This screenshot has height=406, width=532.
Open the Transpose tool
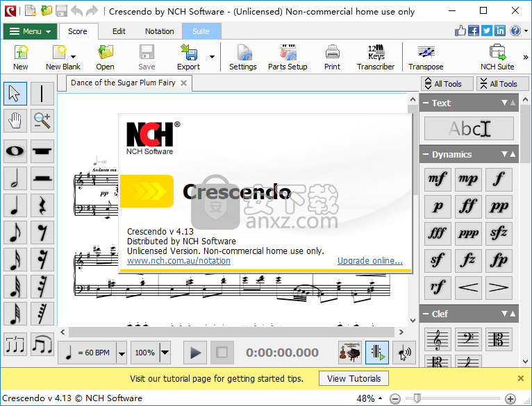[x=426, y=58]
